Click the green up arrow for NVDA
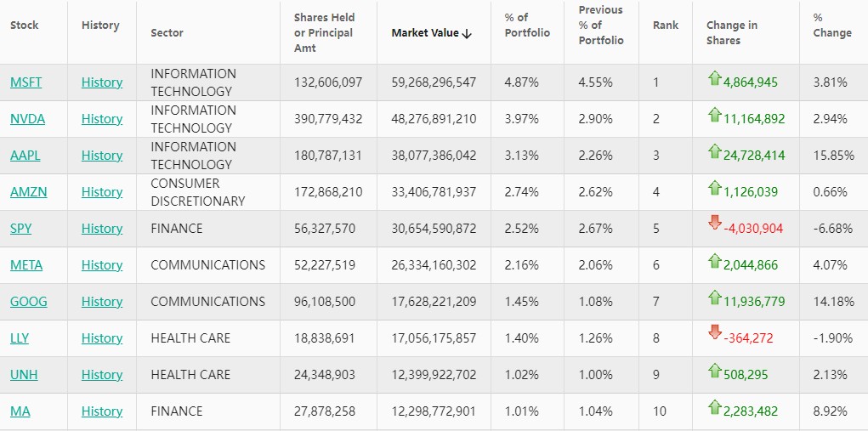Image resolution: width=868 pixels, height=431 pixels. (714, 116)
